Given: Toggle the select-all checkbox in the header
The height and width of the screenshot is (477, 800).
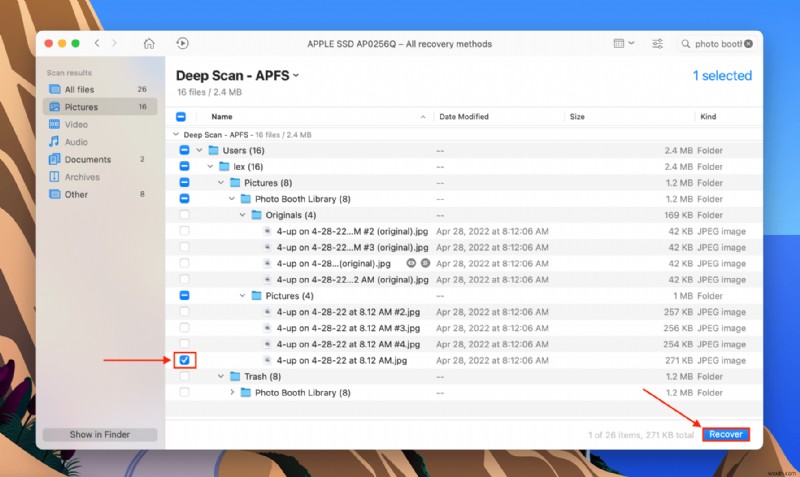Looking at the screenshot, I should tap(181, 116).
